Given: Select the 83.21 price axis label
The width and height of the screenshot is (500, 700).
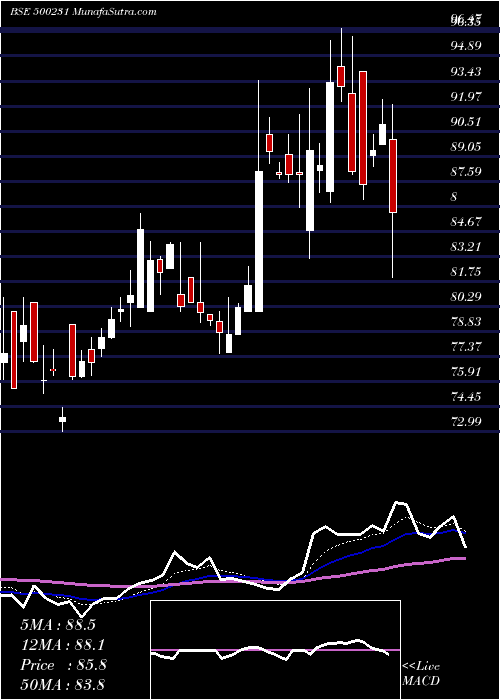Looking at the screenshot, I should (x=466, y=246).
